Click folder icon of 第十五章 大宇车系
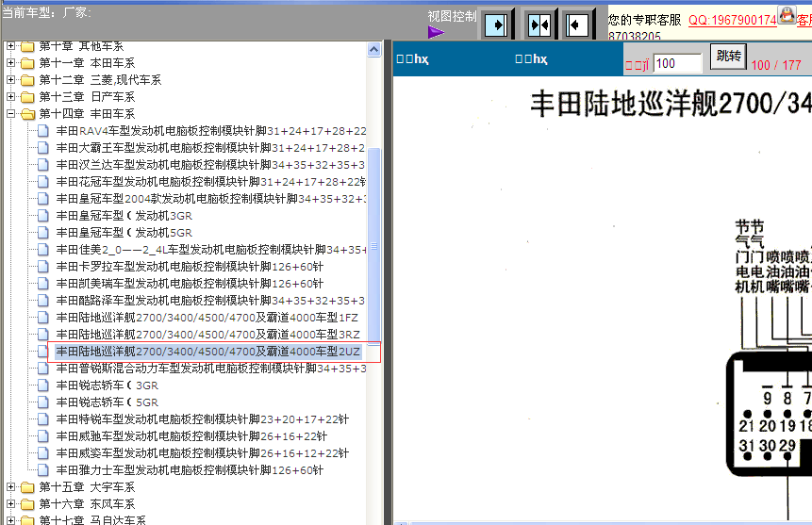The image size is (812, 525). (x=27, y=487)
